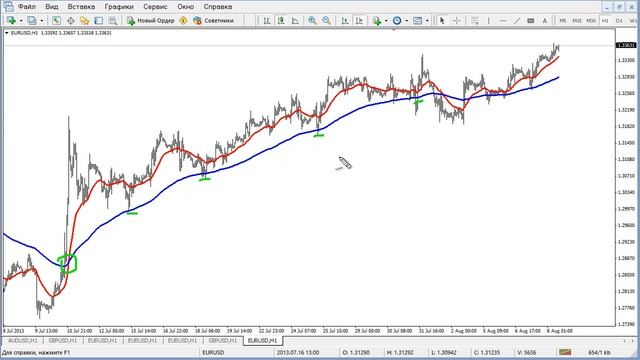Switch chart to line chart
Screen dimensions: 640x360
pos(295,20)
